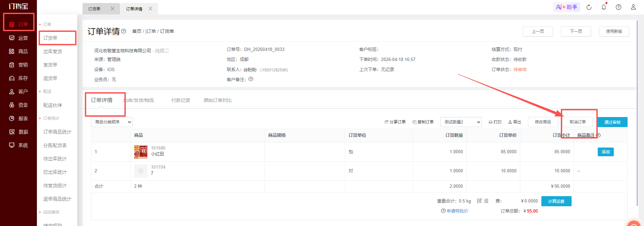644x226 pixels.
Task: Click 添加 remark button for 小红田
Action: click(606, 152)
